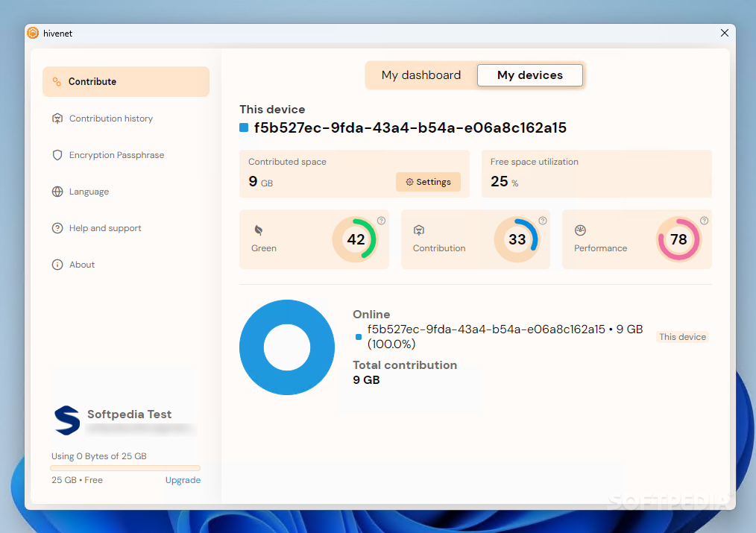Open the Contribute section
The height and width of the screenshot is (533, 756).
126,81
